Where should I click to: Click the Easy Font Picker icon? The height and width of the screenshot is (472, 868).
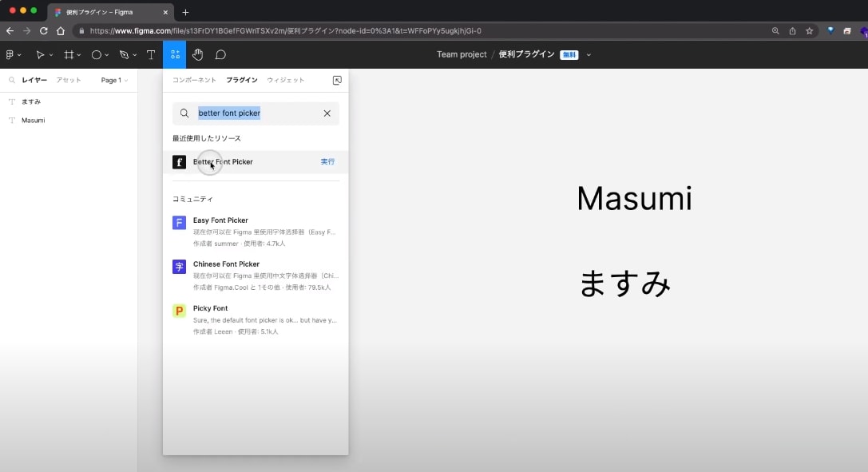point(180,223)
